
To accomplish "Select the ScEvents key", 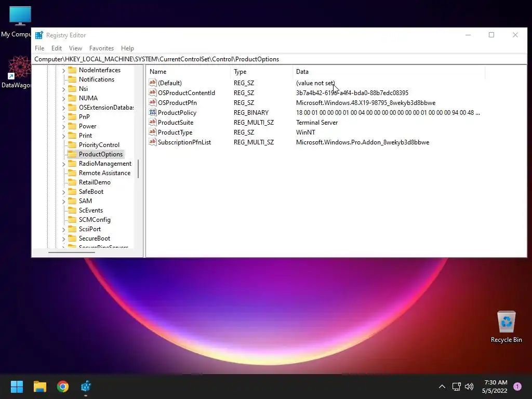I will 91,210.
